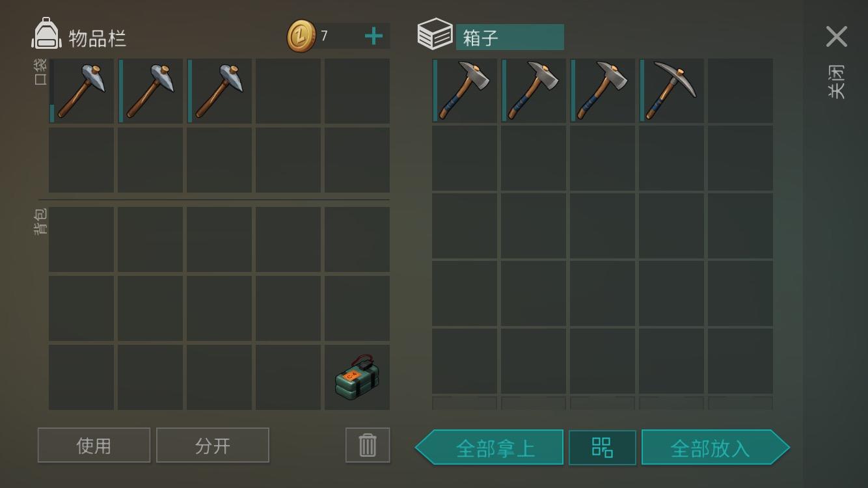Click the chest box icon
The width and height of the screenshot is (868, 488).
pos(435,34)
